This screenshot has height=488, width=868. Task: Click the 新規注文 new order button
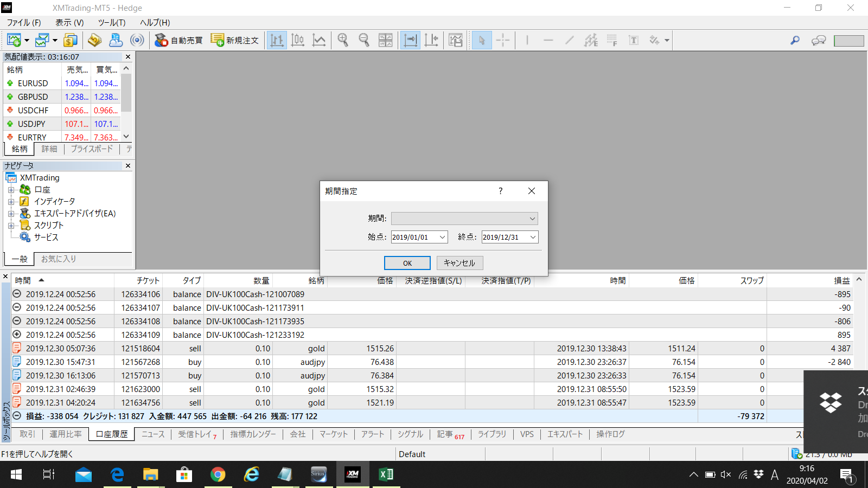[235, 40]
